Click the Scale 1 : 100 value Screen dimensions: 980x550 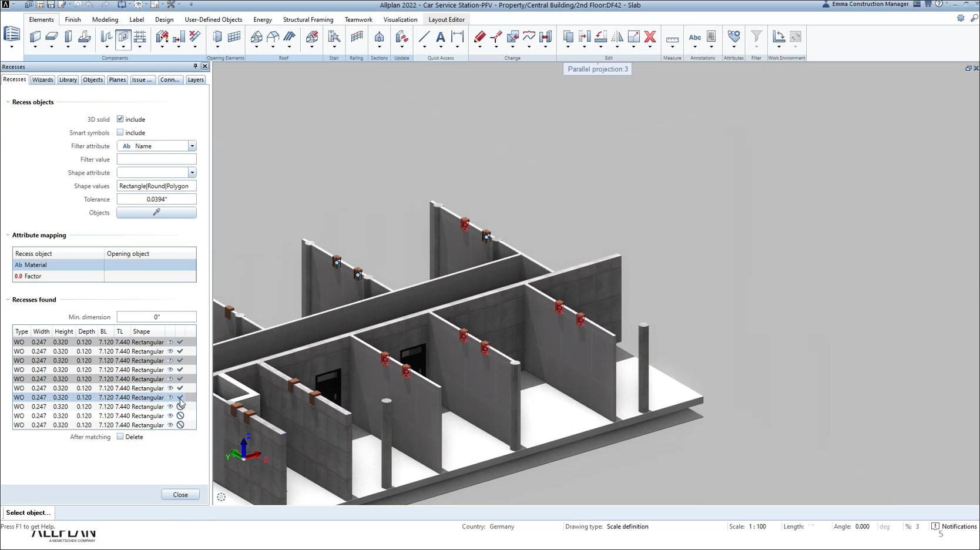(757, 526)
